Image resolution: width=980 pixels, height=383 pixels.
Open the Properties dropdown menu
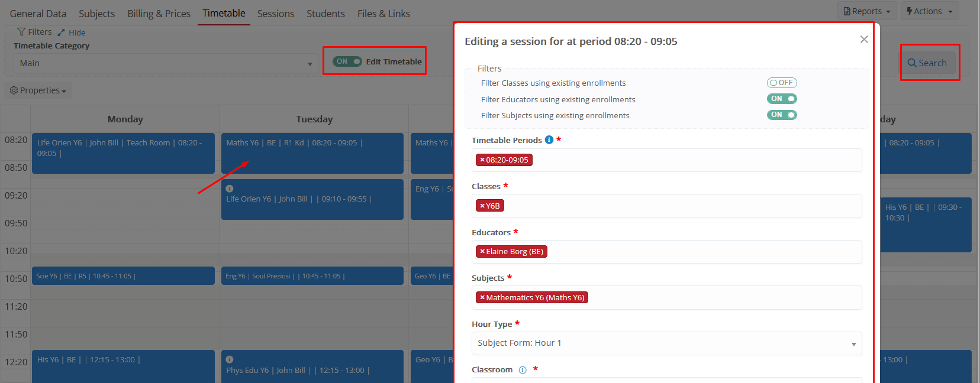coord(38,90)
